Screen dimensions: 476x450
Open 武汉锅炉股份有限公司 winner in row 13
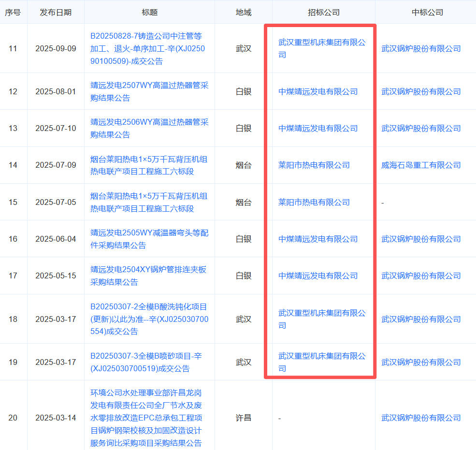(x=421, y=128)
